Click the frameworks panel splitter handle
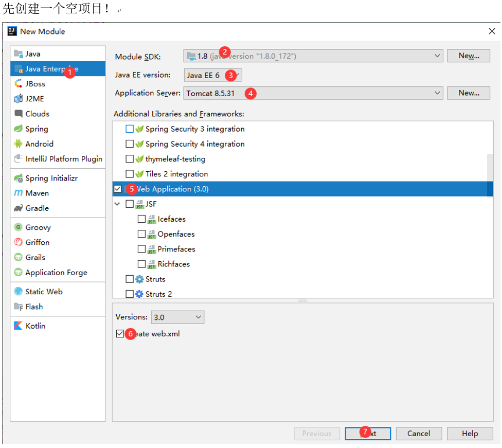This screenshot has height=448, width=502. point(302,301)
